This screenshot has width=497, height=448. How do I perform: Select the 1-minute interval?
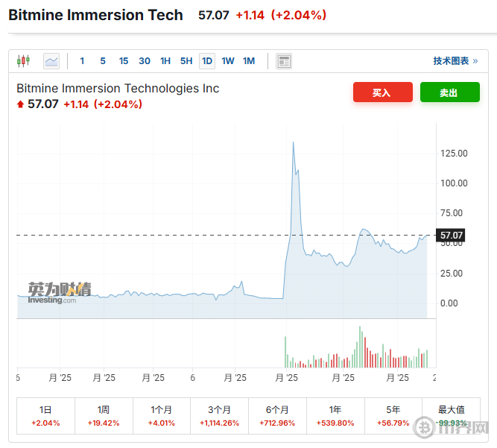pos(82,61)
